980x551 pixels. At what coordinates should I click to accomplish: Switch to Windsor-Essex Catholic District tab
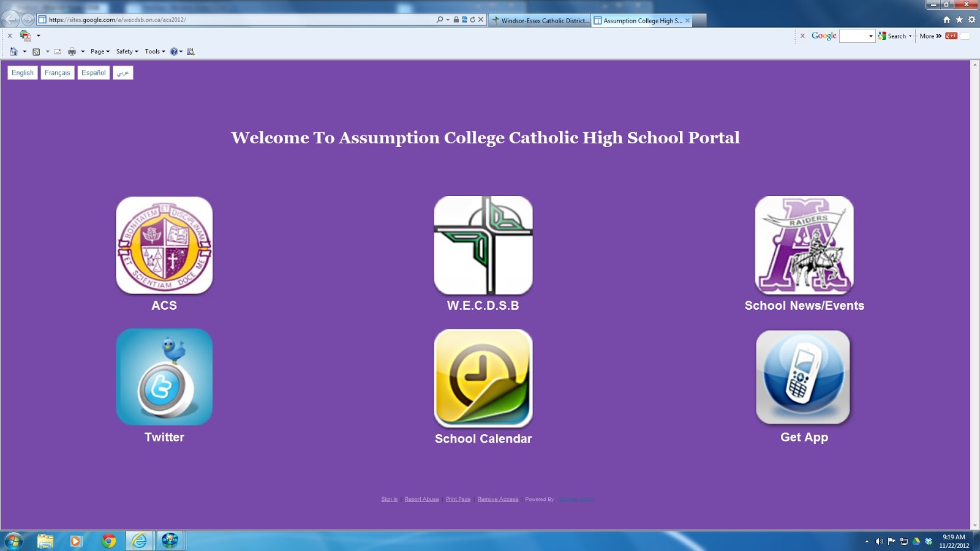(540, 20)
